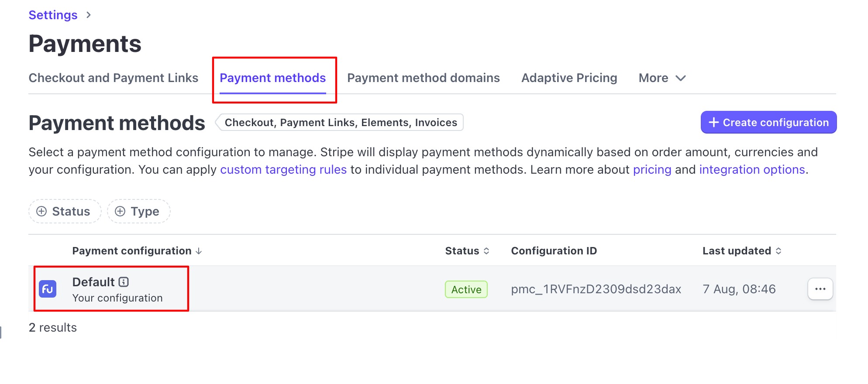Open the pricing link
Image resolution: width=868 pixels, height=384 pixels.
click(652, 170)
